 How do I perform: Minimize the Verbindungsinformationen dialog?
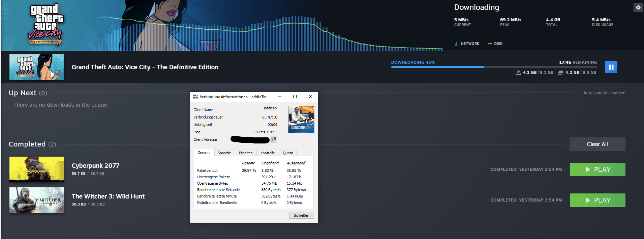point(280,97)
